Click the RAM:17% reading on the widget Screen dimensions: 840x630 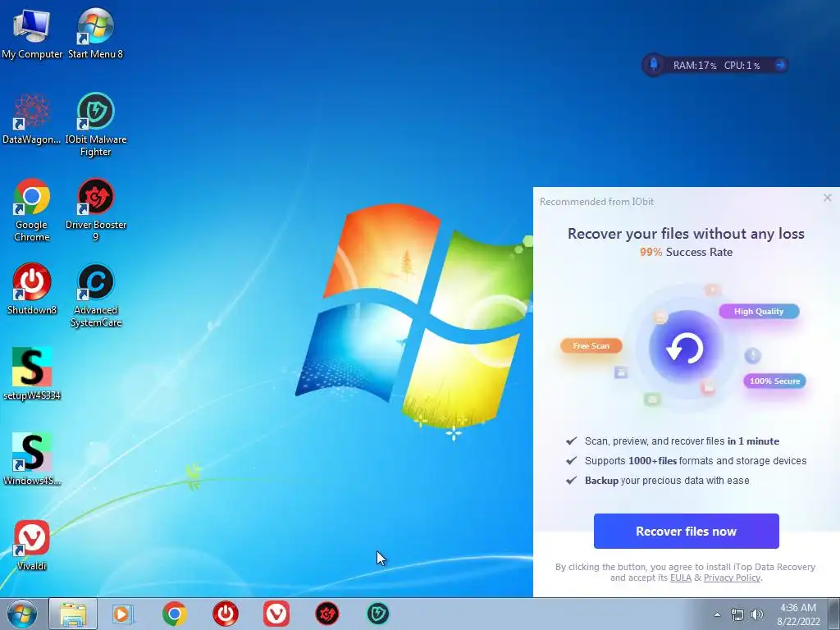click(x=695, y=66)
